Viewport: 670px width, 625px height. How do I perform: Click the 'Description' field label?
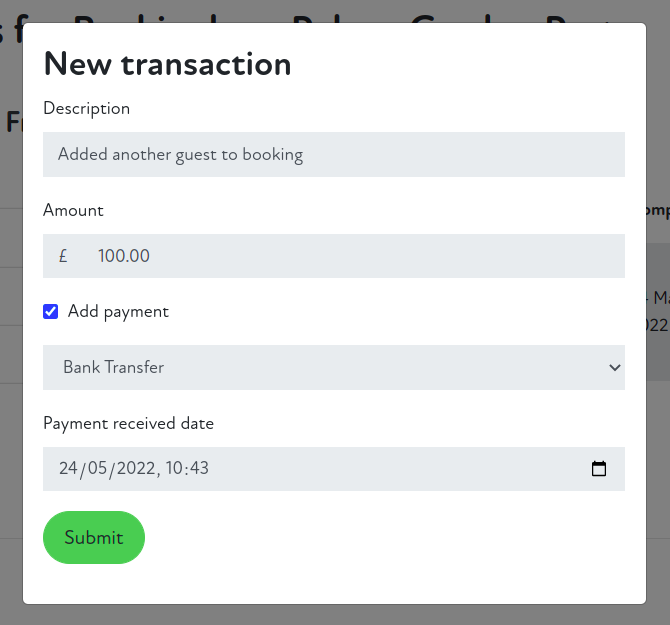point(87,108)
